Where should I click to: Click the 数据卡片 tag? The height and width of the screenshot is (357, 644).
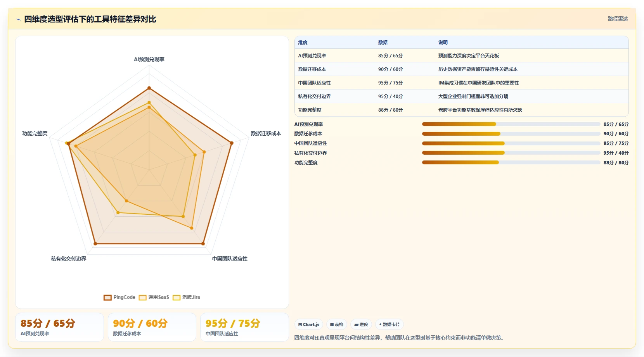(x=390, y=324)
